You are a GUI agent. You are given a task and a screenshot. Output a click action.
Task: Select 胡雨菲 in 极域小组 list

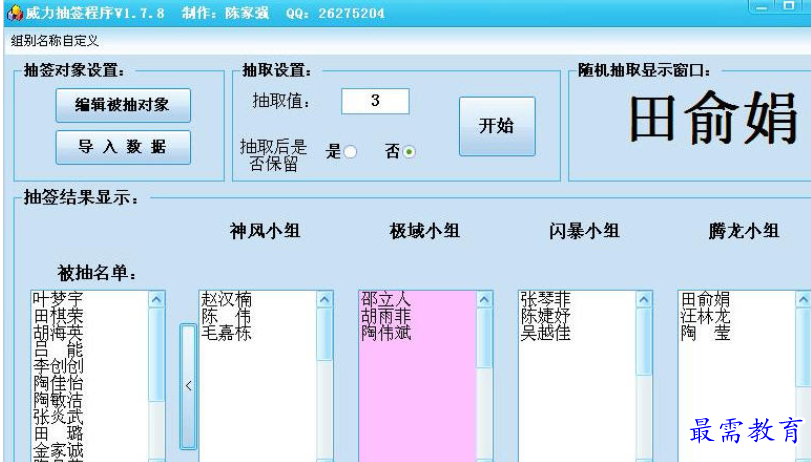coord(386,316)
